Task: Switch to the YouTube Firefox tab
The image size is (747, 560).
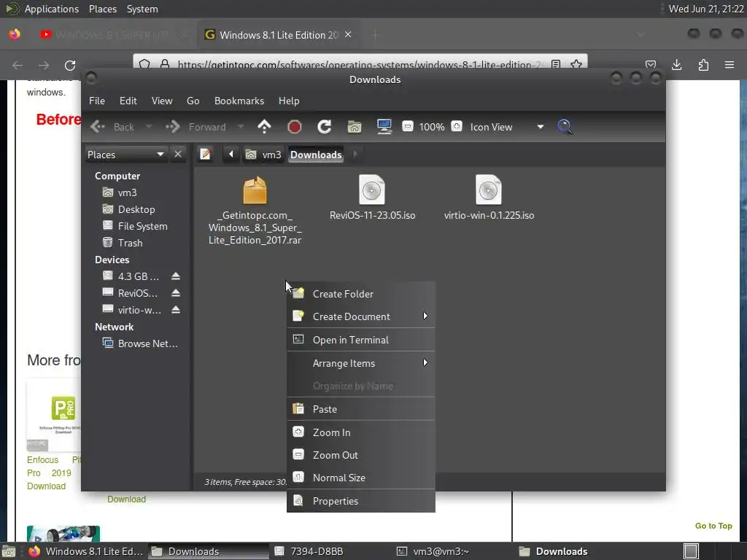Action: 112,35
